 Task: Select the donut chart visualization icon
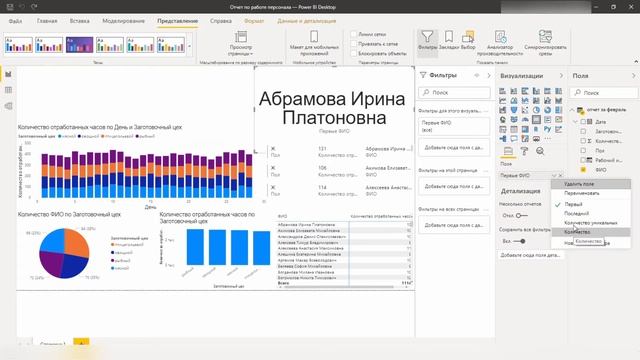(547, 110)
